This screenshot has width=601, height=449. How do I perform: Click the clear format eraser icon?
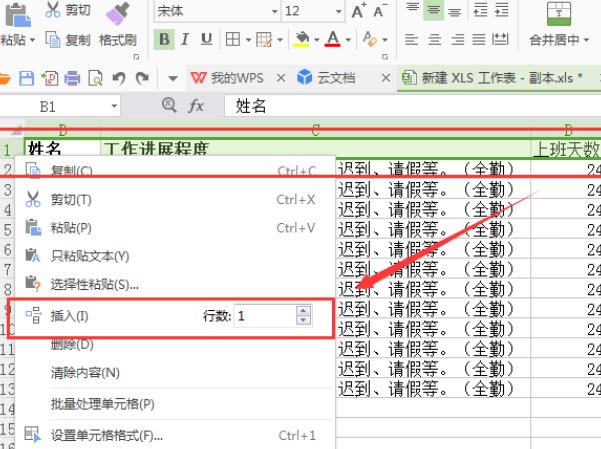(370, 39)
